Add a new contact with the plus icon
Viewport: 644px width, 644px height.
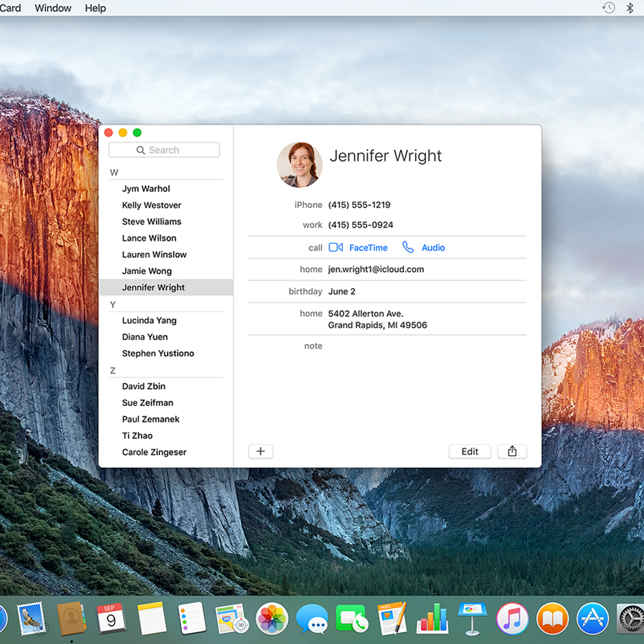(x=260, y=451)
